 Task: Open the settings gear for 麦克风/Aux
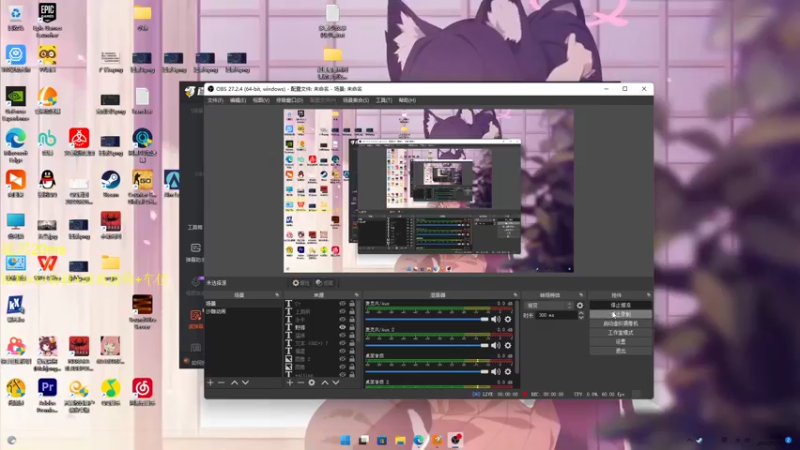tap(508, 319)
